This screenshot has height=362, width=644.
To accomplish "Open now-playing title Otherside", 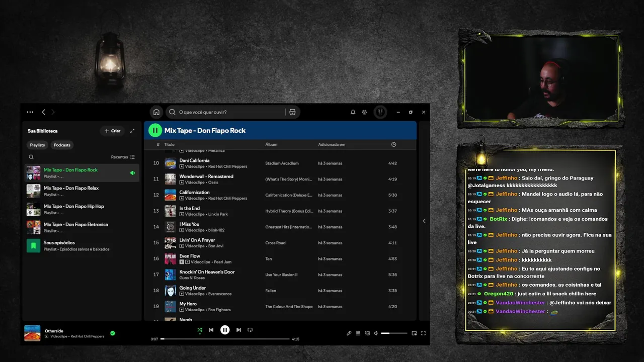I will pos(54,331).
